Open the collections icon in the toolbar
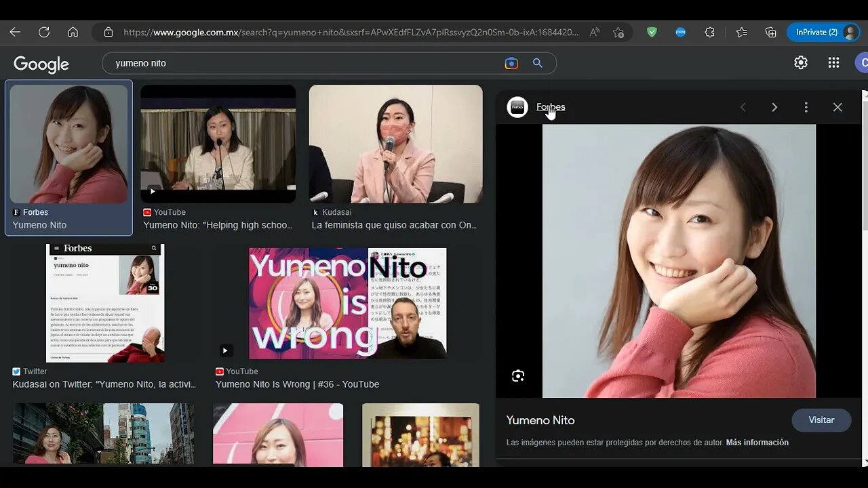 pyautogui.click(x=771, y=32)
